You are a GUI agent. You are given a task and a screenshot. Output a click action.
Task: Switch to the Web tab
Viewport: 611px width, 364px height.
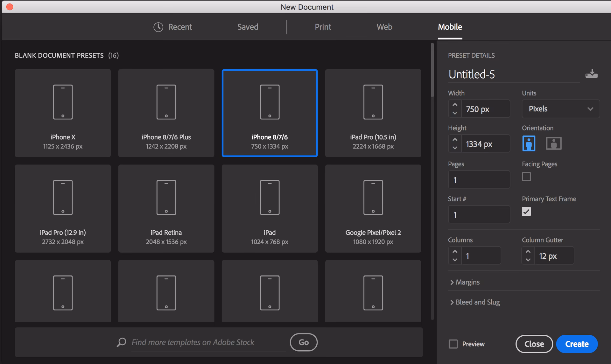[x=384, y=27]
